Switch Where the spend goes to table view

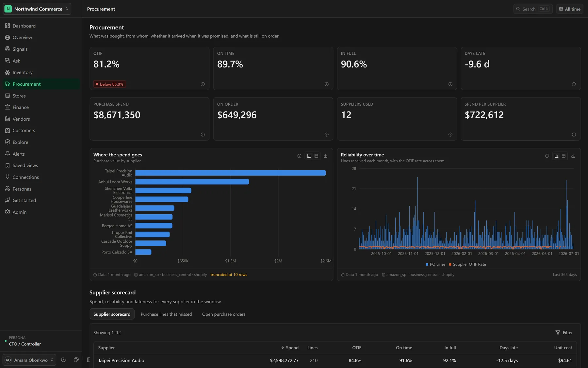316,156
